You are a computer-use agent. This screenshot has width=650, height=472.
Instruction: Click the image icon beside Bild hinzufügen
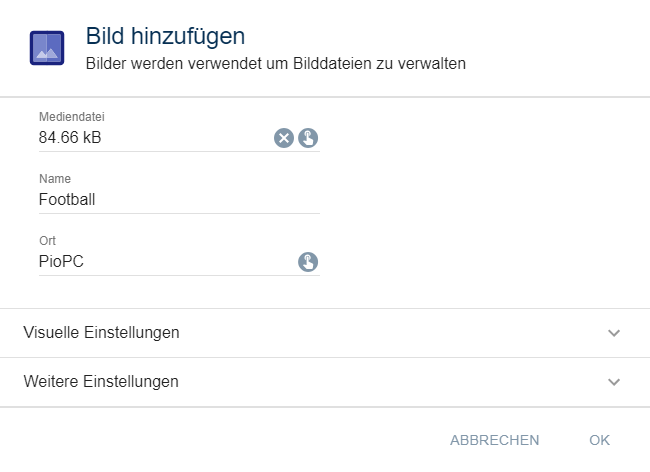(47, 48)
